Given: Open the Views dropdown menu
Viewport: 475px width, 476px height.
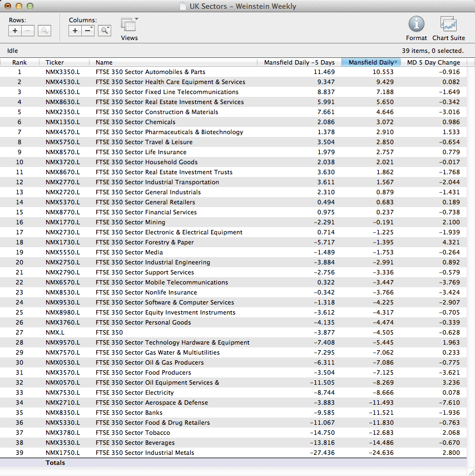Looking at the screenshot, I should point(129,26).
